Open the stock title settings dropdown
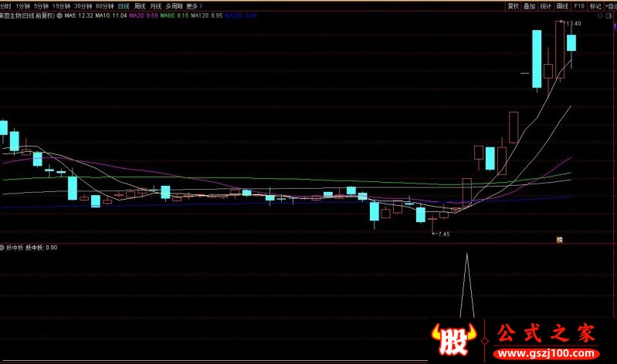The height and width of the screenshot is (364, 617). point(59,15)
